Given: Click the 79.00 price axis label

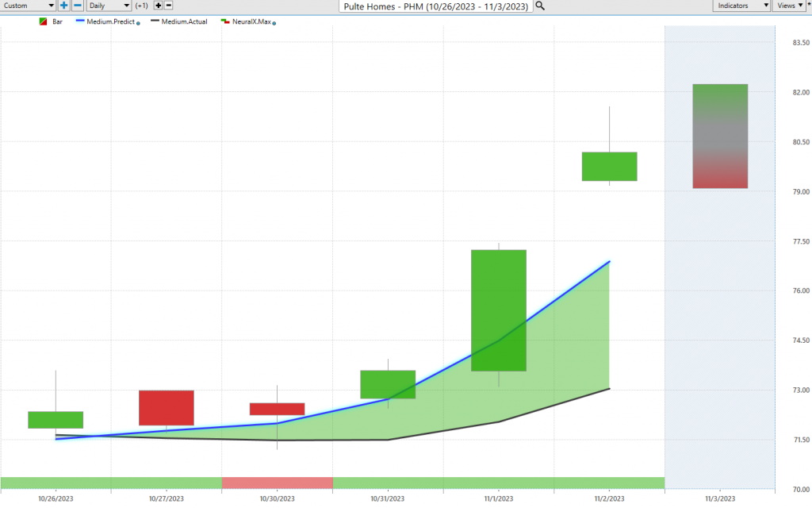Looking at the screenshot, I should (x=801, y=192).
